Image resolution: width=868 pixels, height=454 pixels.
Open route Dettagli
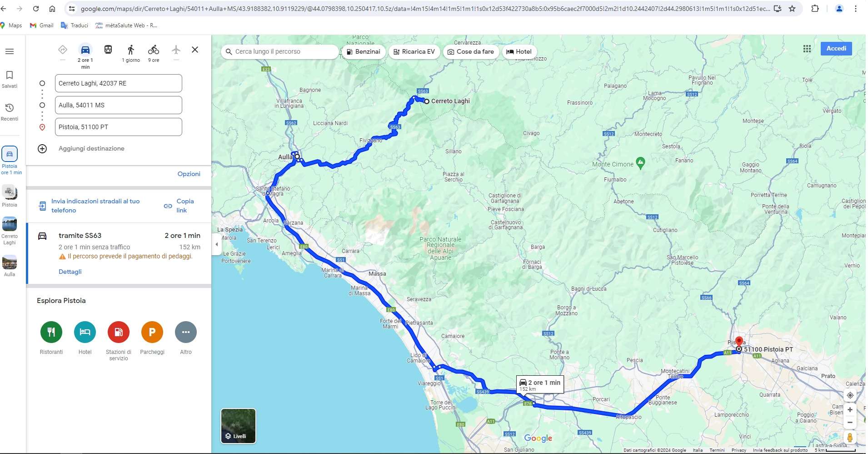[70, 272]
